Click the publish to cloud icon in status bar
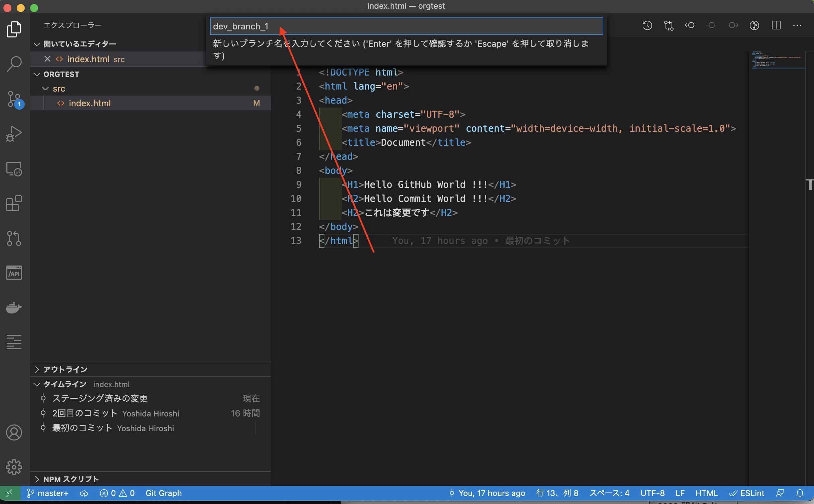Image resolution: width=814 pixels, height=504 pixels. (84, 493)
